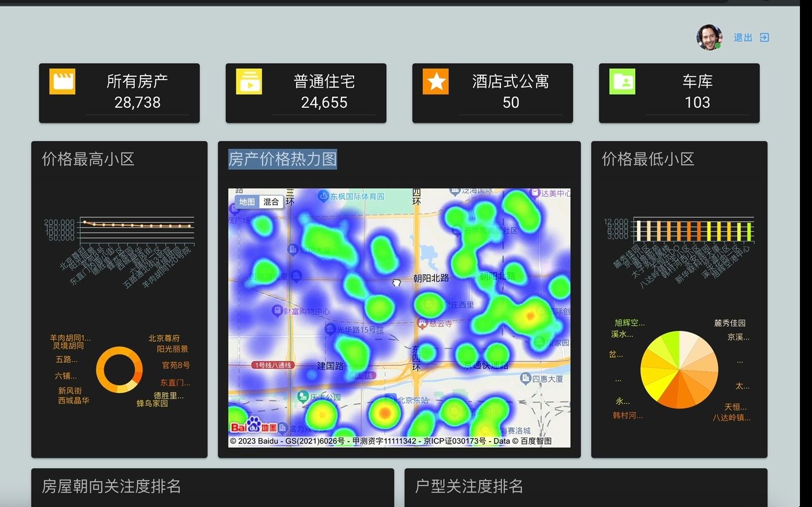The height and width of the screenshot is (507, 812).
Task: Select the 房产价格热力图 panel title
Action: pyautogui.click(x=282, y=160)
